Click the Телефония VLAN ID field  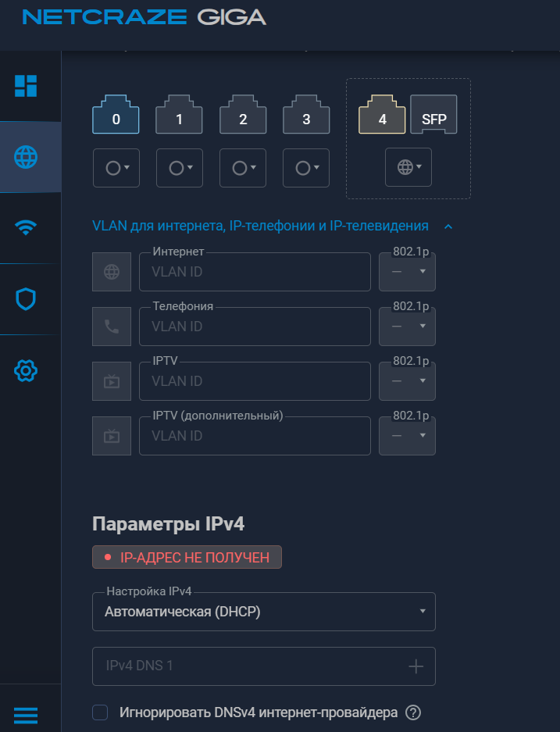(255, 327)
